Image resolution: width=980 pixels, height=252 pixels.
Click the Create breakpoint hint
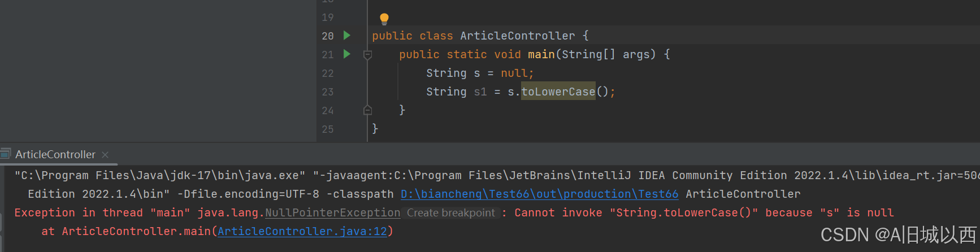450,213
